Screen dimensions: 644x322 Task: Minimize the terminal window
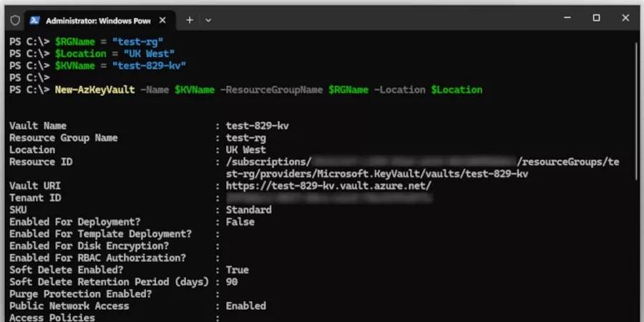(563, 19)
